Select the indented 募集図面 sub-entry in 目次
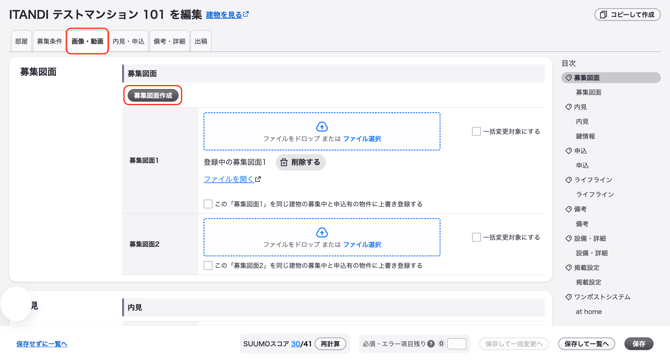This screenshot has height=362, width=670. click(x=588, y=92)
